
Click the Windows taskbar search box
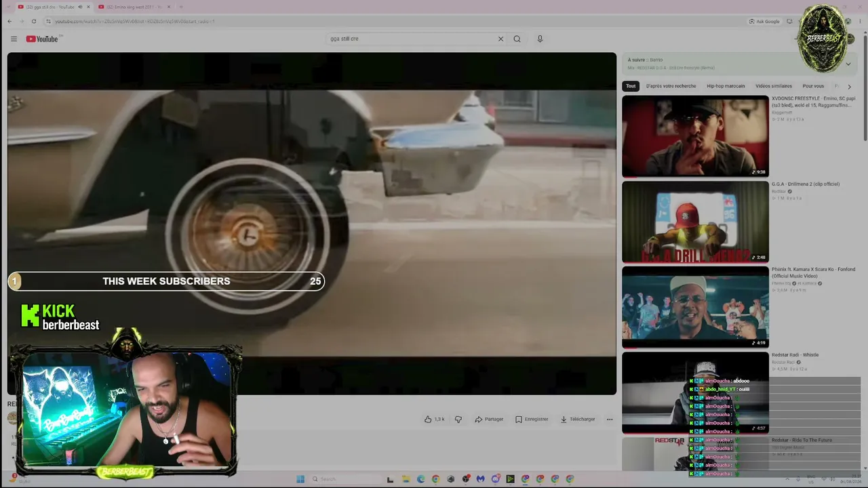(343, 479)
